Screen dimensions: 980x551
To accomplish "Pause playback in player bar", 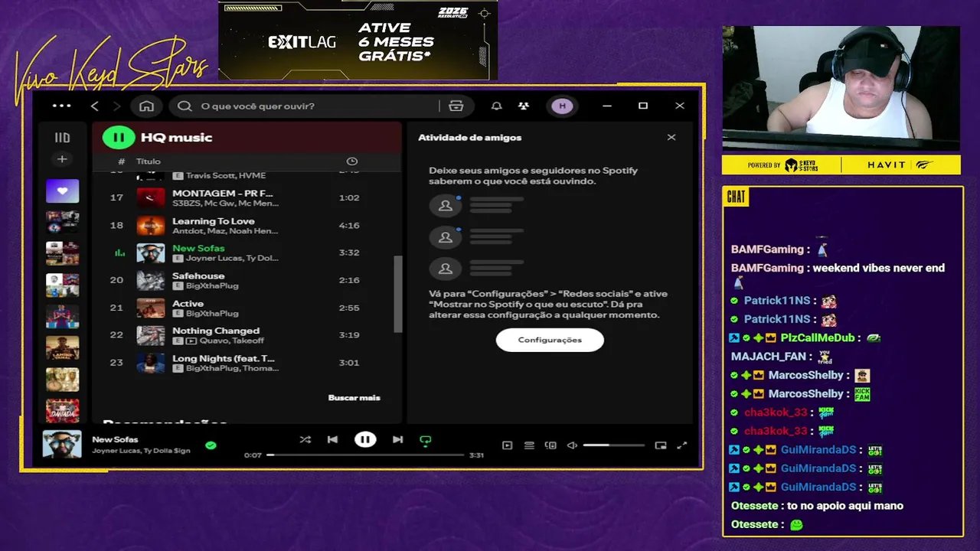I will pos(365,440).
